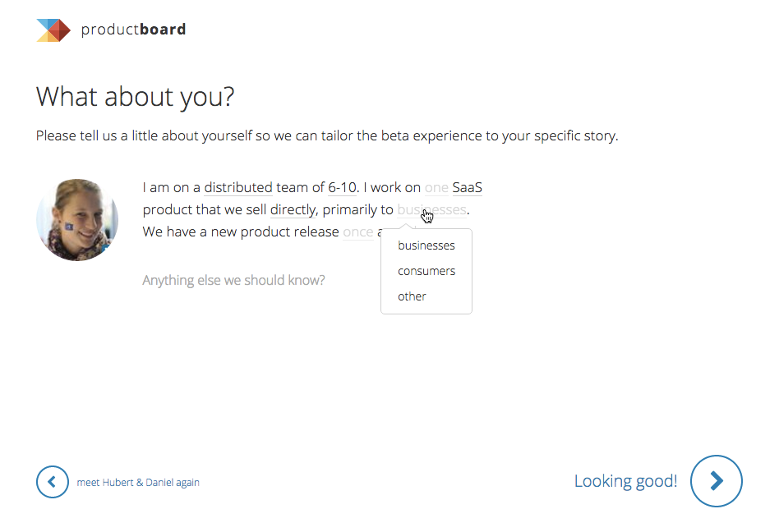Open the "once" release frequency dropdown

click(357, 232)
